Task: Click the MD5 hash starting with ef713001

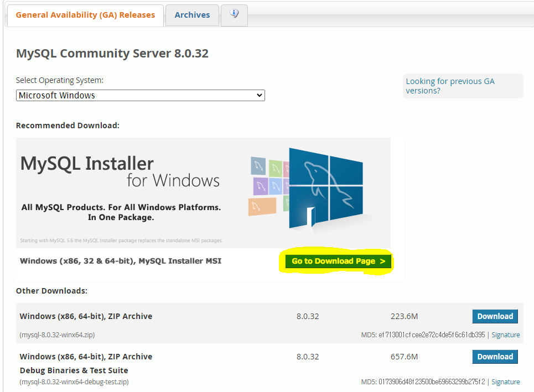Action: 432,335
